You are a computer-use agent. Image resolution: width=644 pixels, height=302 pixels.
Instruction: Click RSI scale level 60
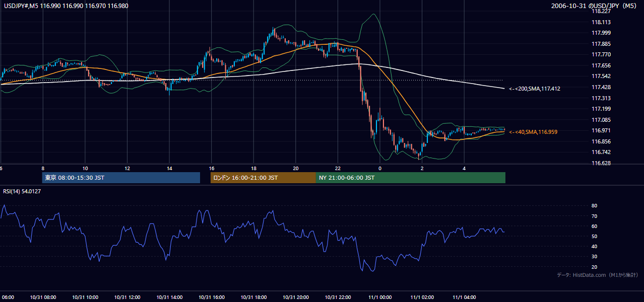[595, 226]
